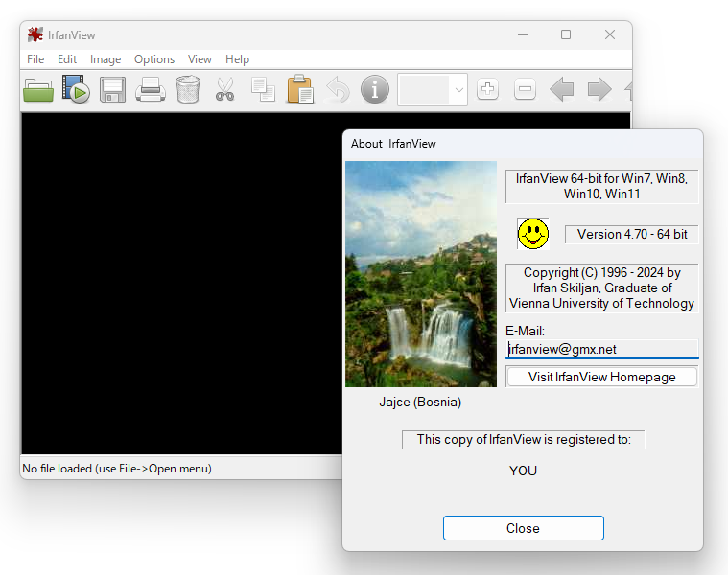Print using the printer icon

tap(151, 89)
